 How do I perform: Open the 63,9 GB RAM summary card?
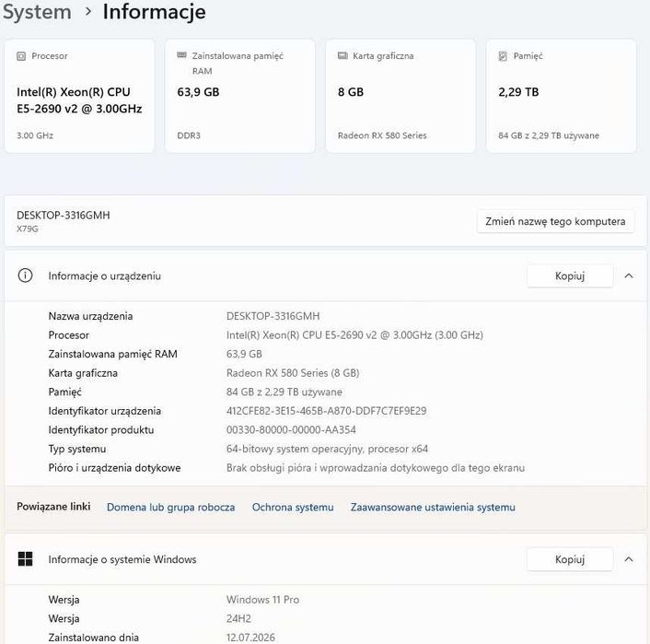coord(240,96)
